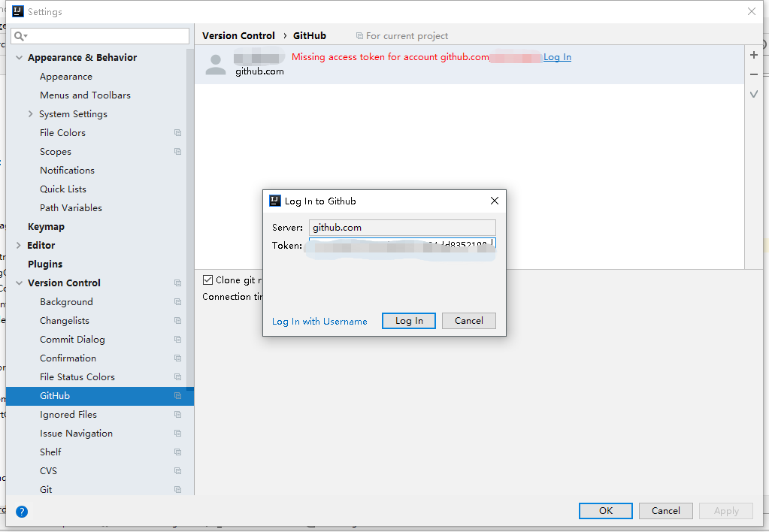Click the Settings search field
This screenshot has height=532, width=769.
coord(100,36)
